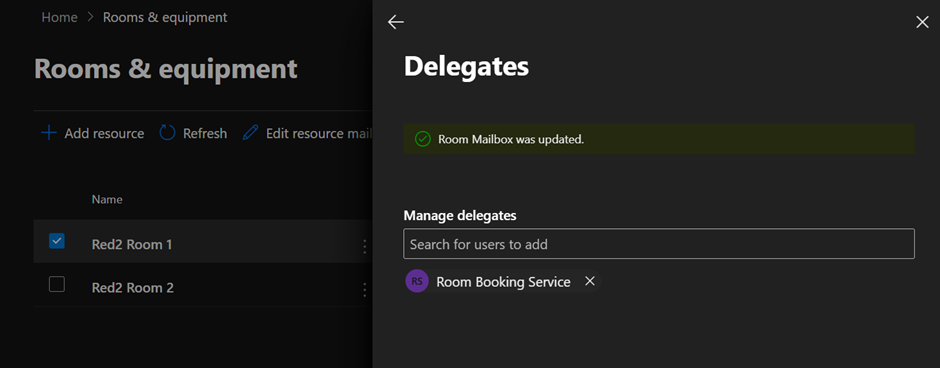The height and width of the screenshot is (368, 940).
Task: Close the Delegates panel
Action: click(922, 22)
